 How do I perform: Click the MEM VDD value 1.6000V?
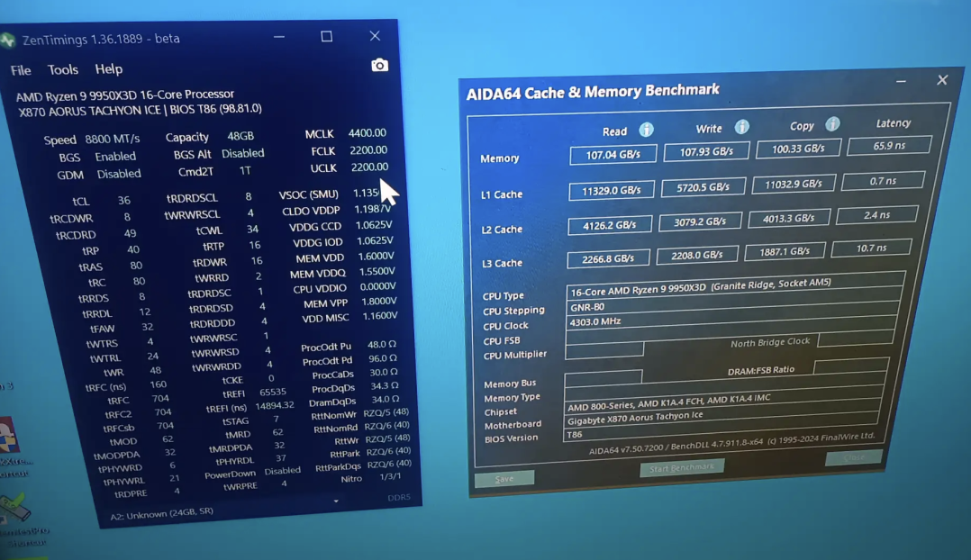point(376,257)
